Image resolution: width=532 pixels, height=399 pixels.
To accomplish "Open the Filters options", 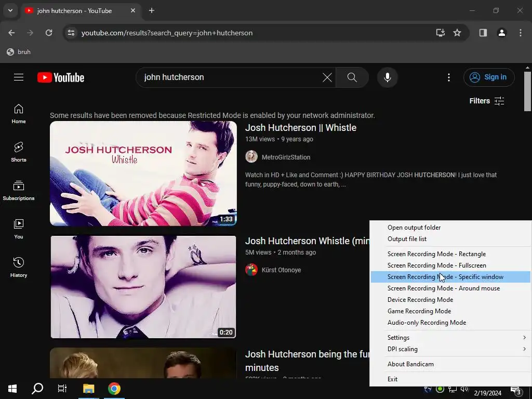I will (486, 101).
